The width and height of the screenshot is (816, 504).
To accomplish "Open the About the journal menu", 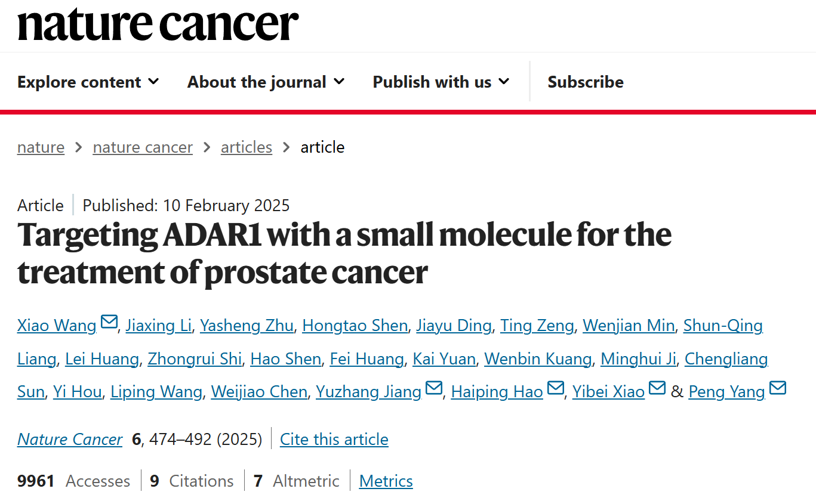I will [x=266, y=82].
